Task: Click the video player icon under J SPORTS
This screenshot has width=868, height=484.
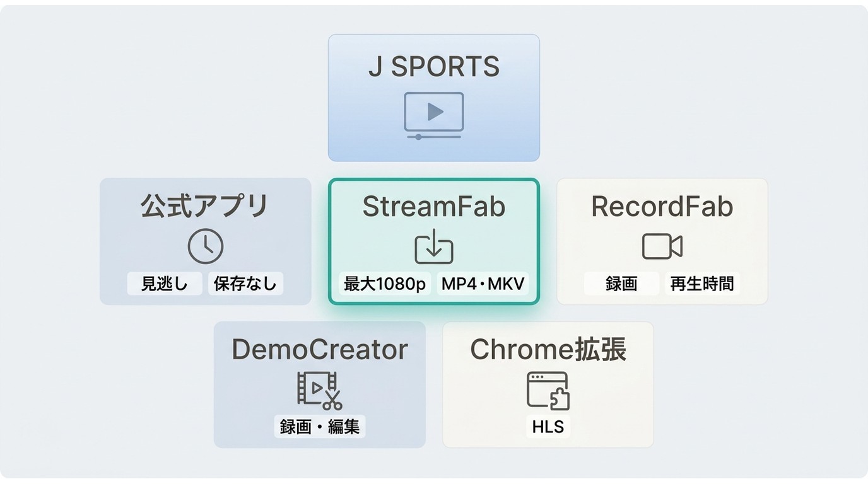Action: 433,115
